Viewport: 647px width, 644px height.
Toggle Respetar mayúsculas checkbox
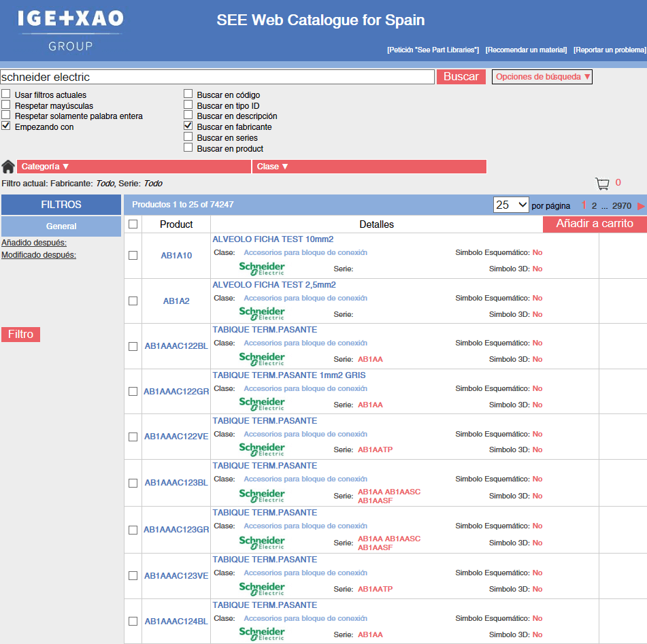pos(5,104)
